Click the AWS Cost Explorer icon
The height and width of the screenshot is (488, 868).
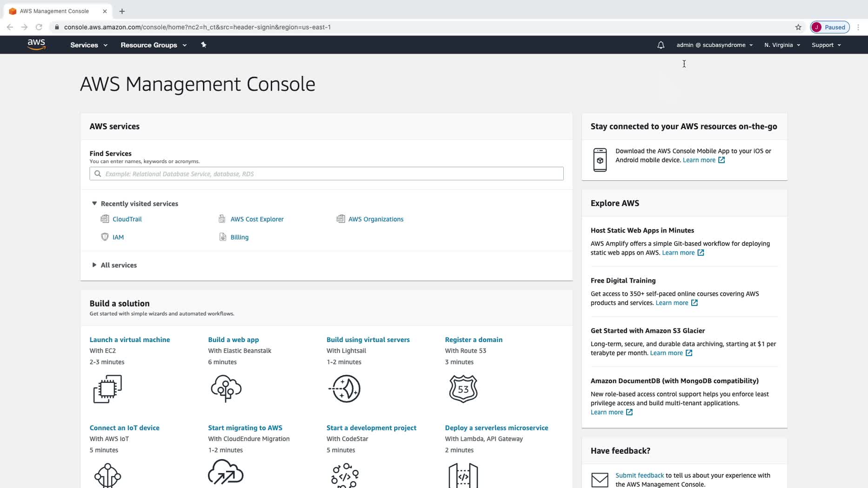pos(222,219)
